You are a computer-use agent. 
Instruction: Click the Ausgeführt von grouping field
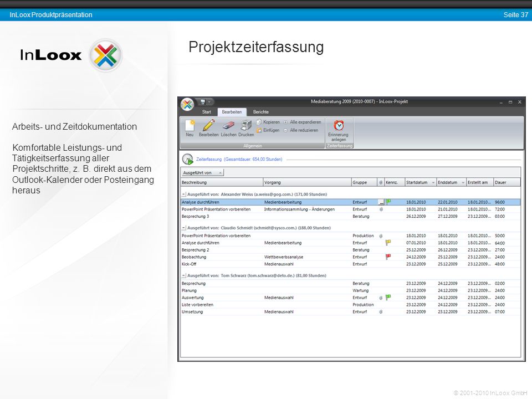[203, 173]
